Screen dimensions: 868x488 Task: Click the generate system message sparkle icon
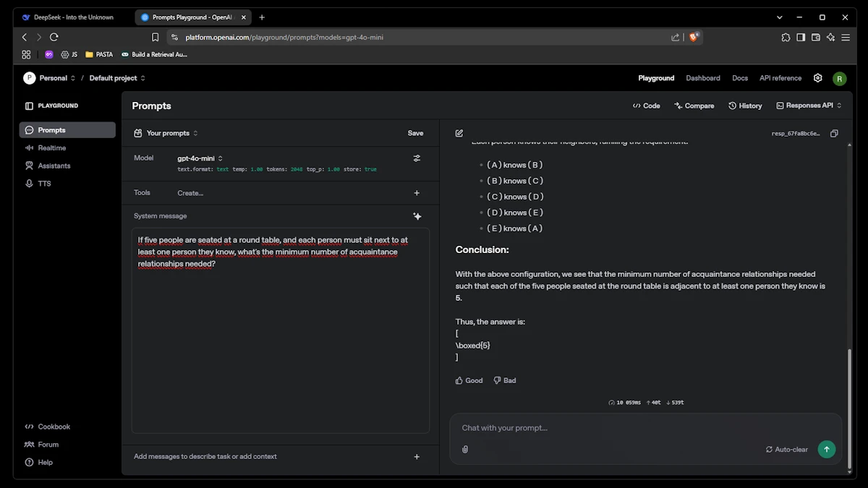coord(417,216)
